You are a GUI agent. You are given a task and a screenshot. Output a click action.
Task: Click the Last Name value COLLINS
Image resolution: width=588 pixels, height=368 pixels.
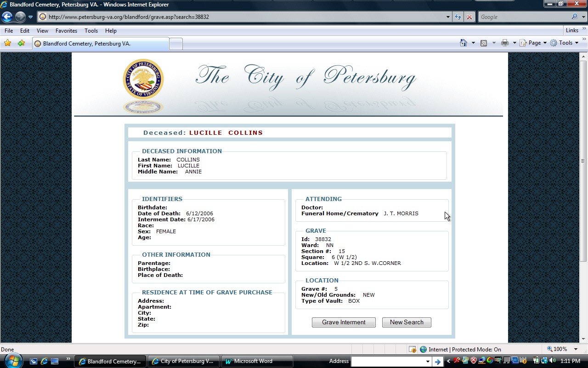pos(188,160)
